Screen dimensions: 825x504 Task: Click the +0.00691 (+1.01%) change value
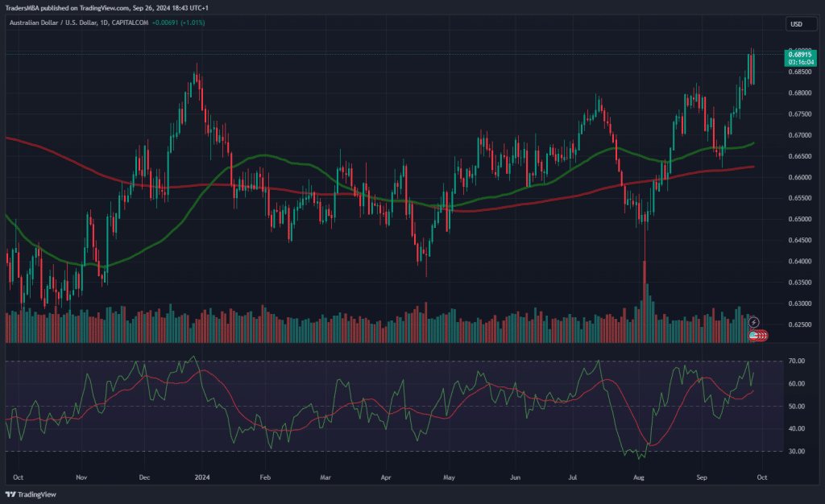(x=178, y=23)
